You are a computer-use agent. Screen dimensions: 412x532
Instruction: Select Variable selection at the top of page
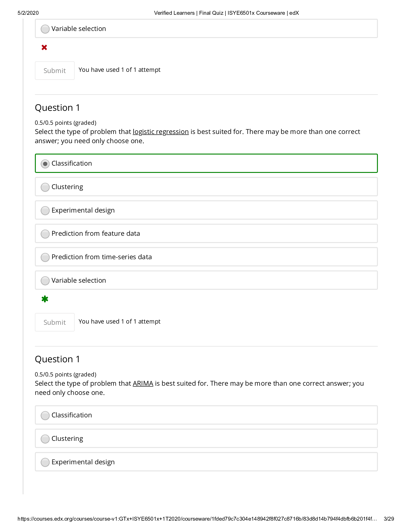(45, 29)
